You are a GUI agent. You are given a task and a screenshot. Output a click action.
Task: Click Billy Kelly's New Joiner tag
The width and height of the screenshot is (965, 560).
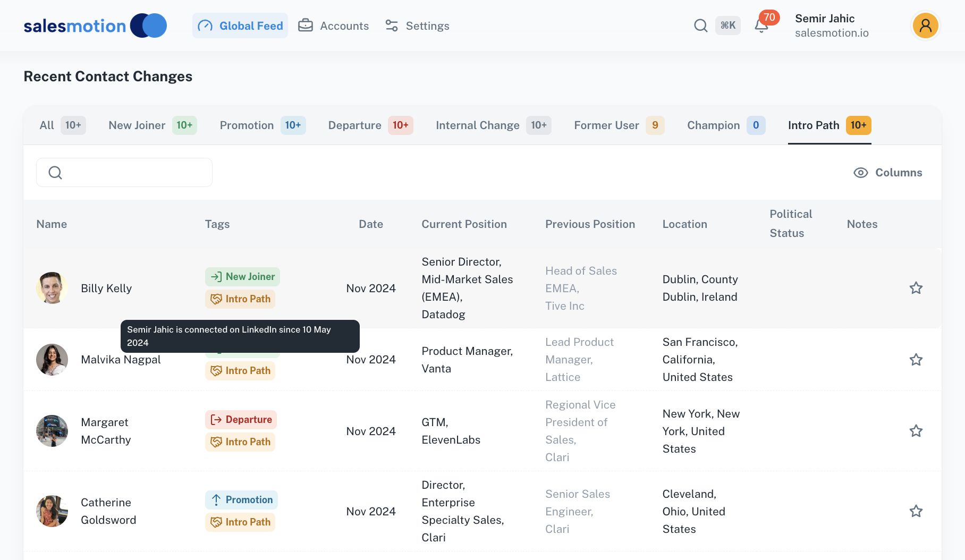242,277
